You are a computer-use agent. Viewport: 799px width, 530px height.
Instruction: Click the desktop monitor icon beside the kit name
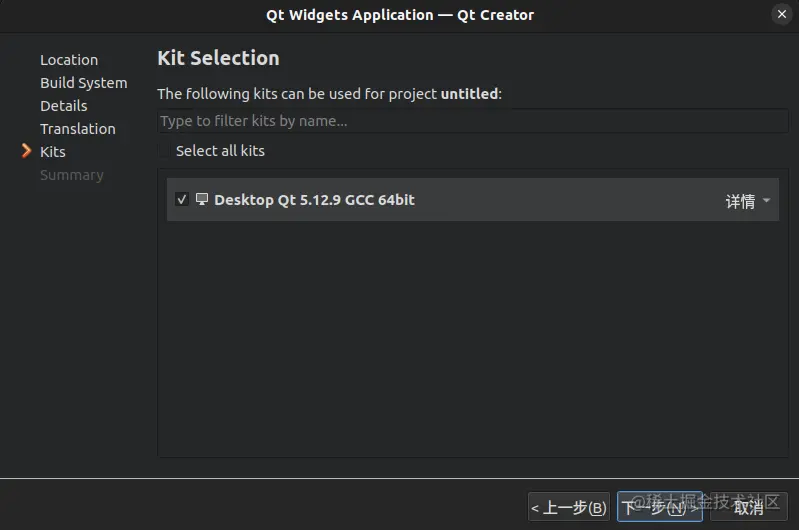[x=202, y=199]
